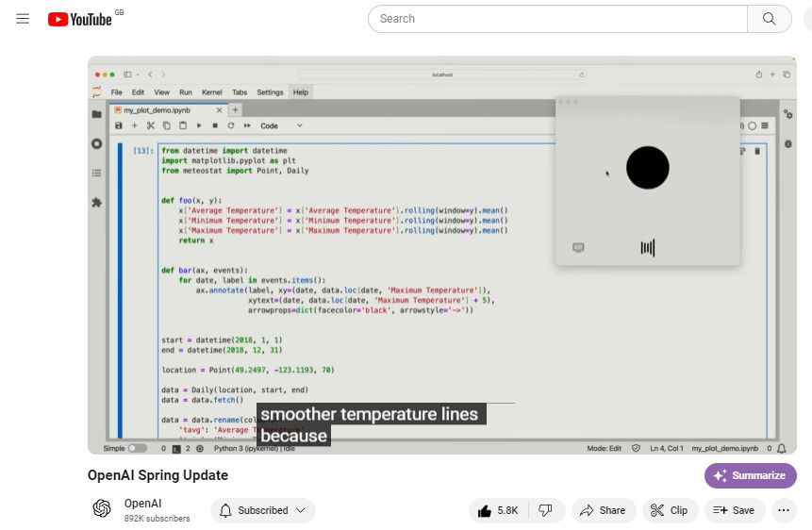The width and height of the screenshot is (812, 530).
Task: Open Help menu in JupyterLab
Action: coord(300,92)
